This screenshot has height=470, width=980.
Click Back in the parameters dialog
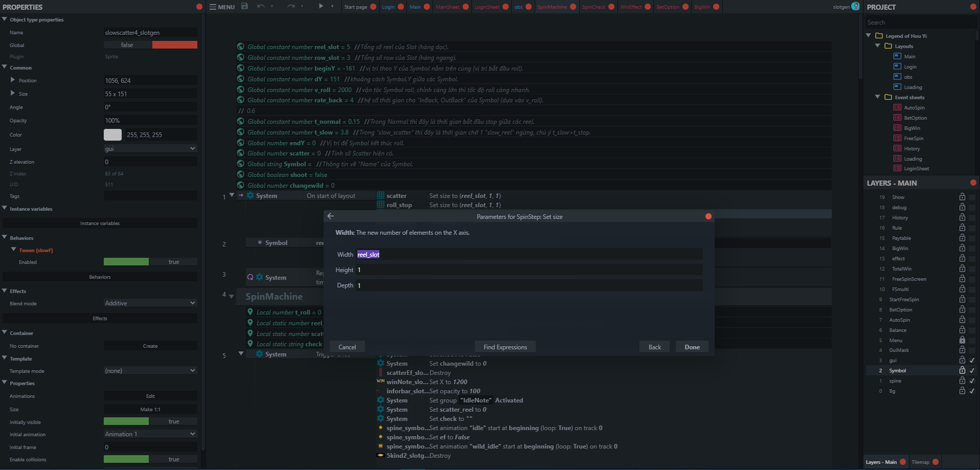(655, 347)
